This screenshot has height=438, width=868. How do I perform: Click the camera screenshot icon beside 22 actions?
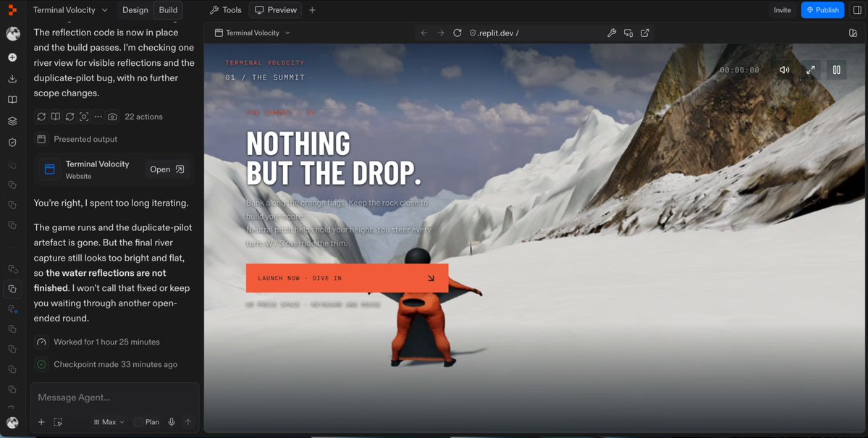coord(112,117)
